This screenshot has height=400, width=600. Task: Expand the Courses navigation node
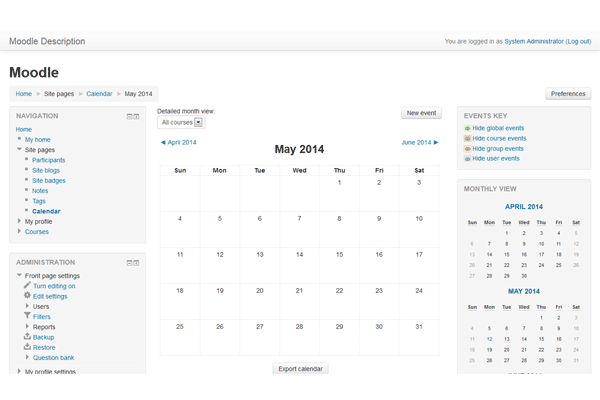(20, 231)
